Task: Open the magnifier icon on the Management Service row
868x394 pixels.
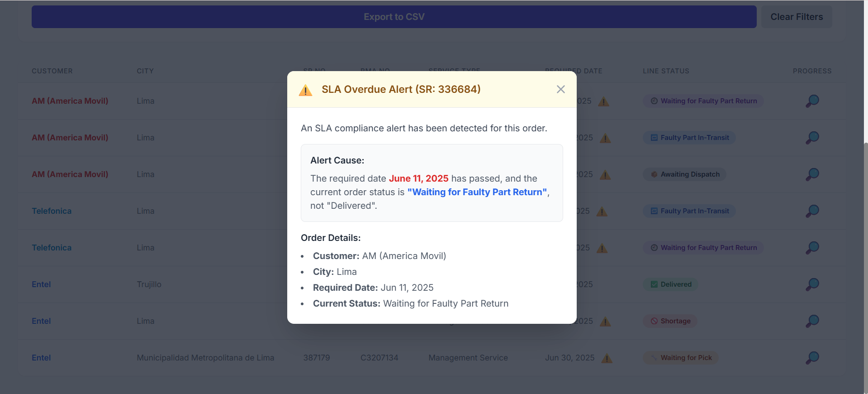Action: pyautogui.click(x=811, y=358)
